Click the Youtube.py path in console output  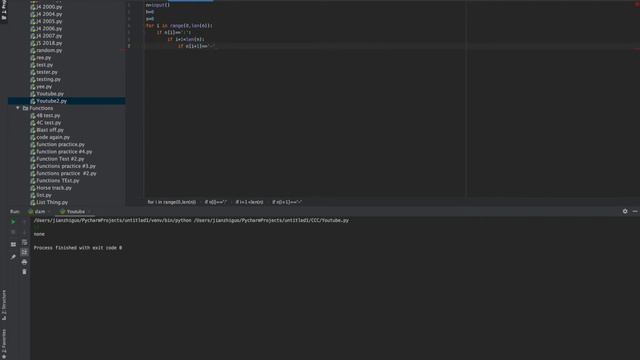[271, 220]
